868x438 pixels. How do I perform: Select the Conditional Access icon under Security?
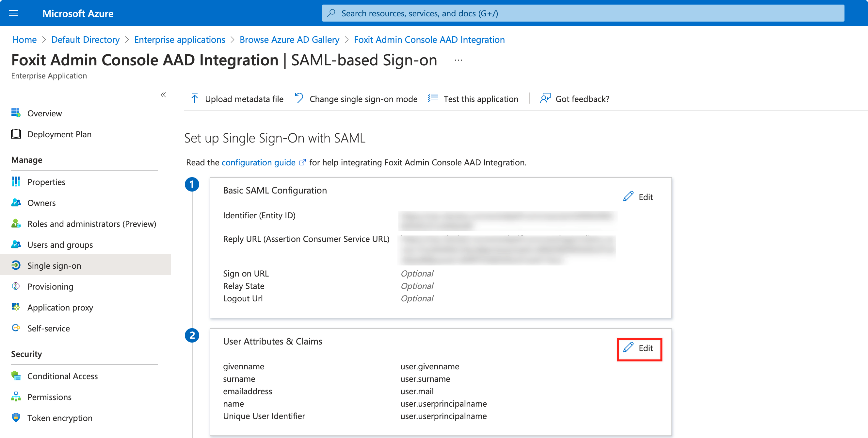[16, 376]
